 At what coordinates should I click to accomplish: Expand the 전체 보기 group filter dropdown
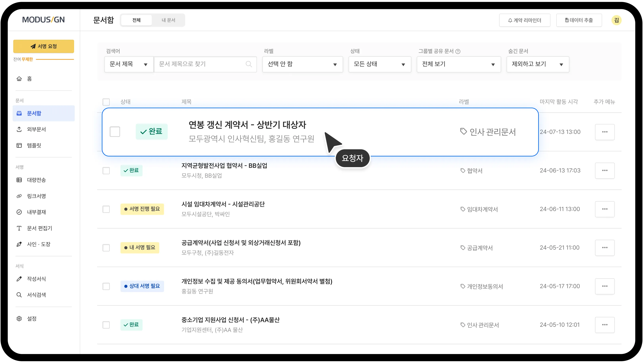pyautogui.click(x=459, y=64)
